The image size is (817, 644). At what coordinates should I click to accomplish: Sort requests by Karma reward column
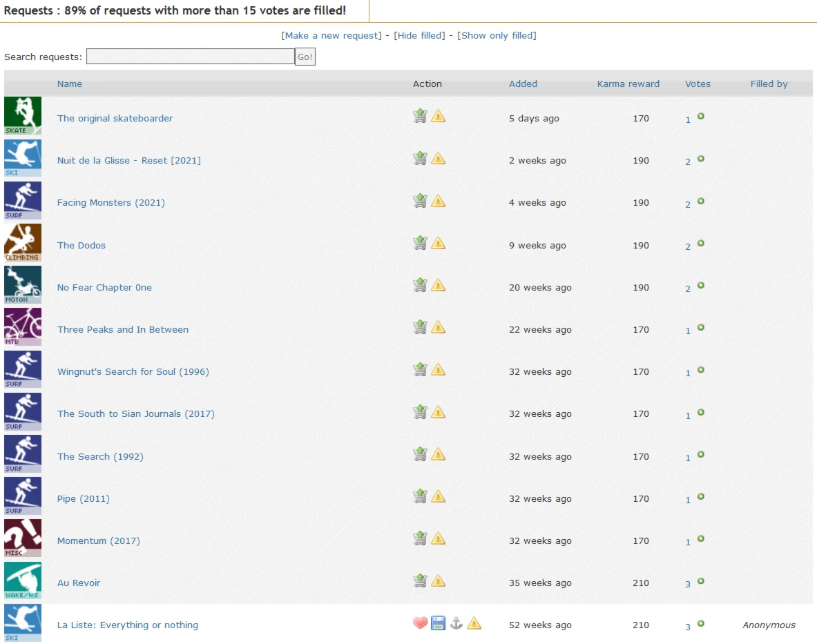click(x=628, y=84)
